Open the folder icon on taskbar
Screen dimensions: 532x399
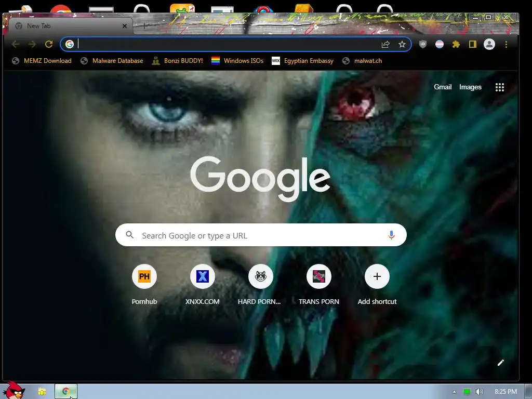tap(42, 392)
